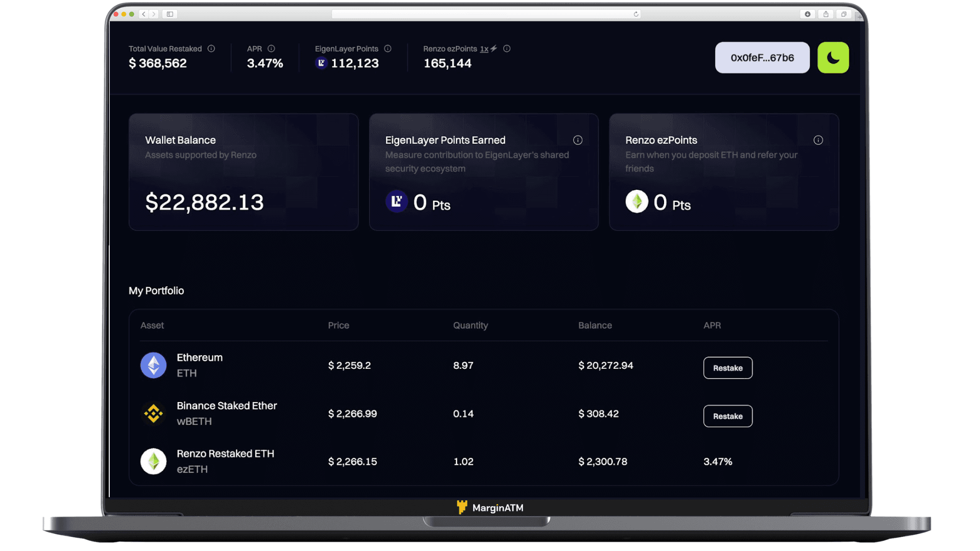Click the 1x boost multiplier link
This screenshot has width=980, height=551.
484,49
